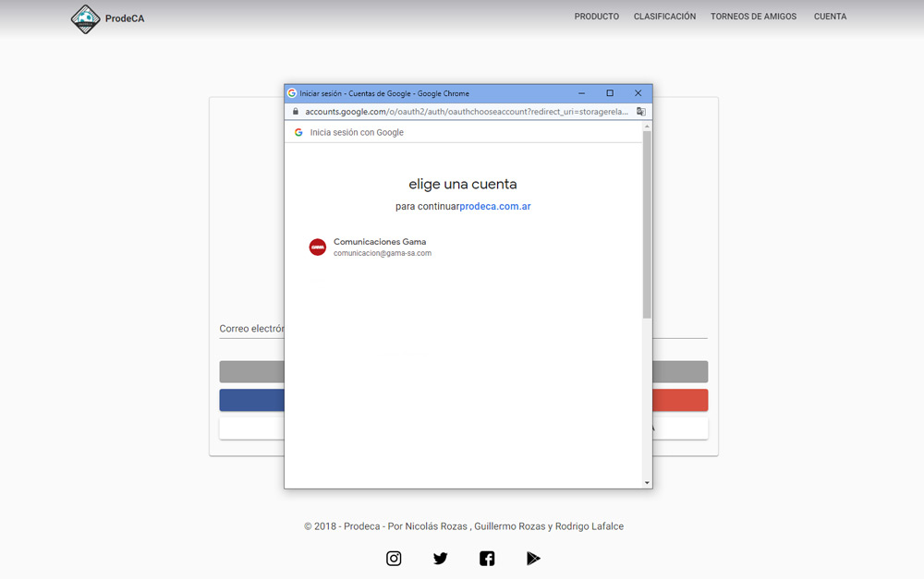The height and width of the screenshot is (579, 924).
Task: Click the Correo electrónico input field
Action: [x=250, y=329]
